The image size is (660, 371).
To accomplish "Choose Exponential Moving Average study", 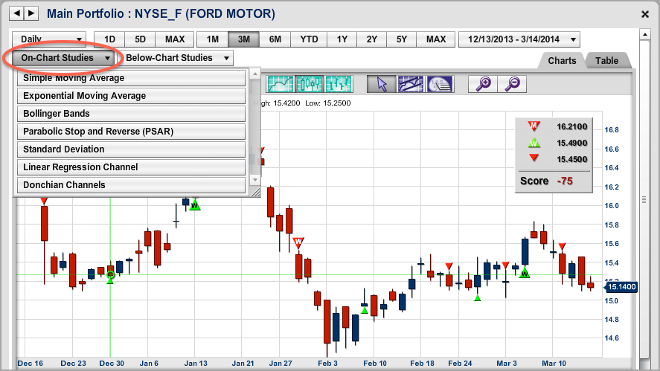I will click(131, 96).
